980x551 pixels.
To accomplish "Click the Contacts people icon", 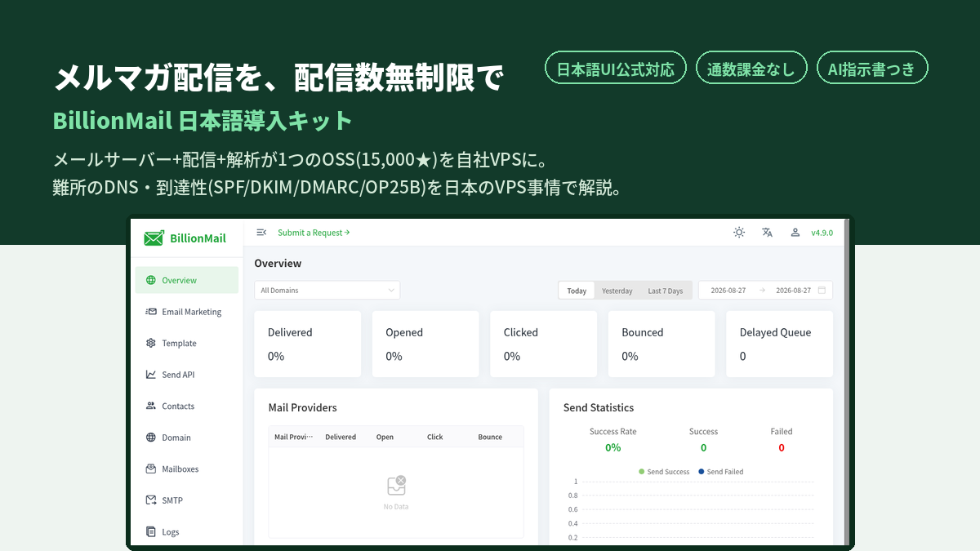I will 150,406.
